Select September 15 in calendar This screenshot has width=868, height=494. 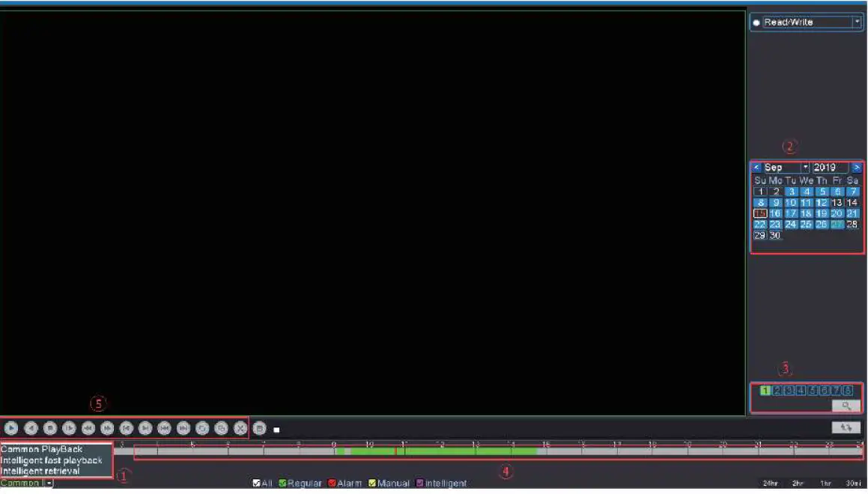tap(760, 213)
